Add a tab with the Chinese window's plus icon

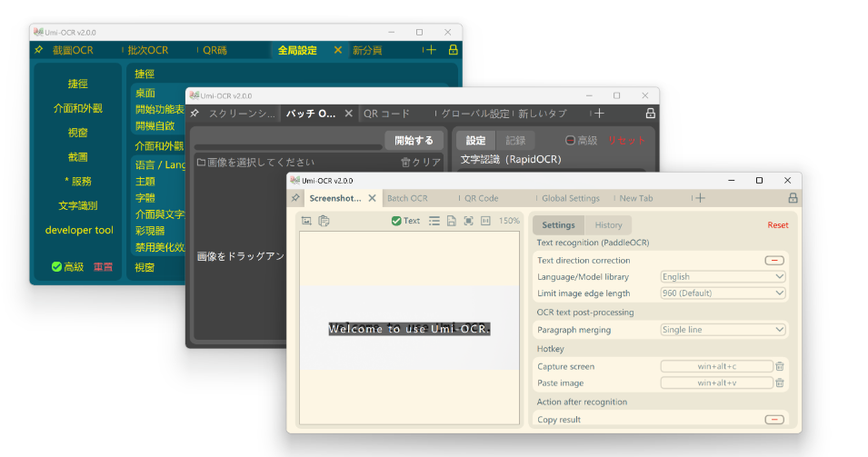pyautogui.click(x=431, y=50)
